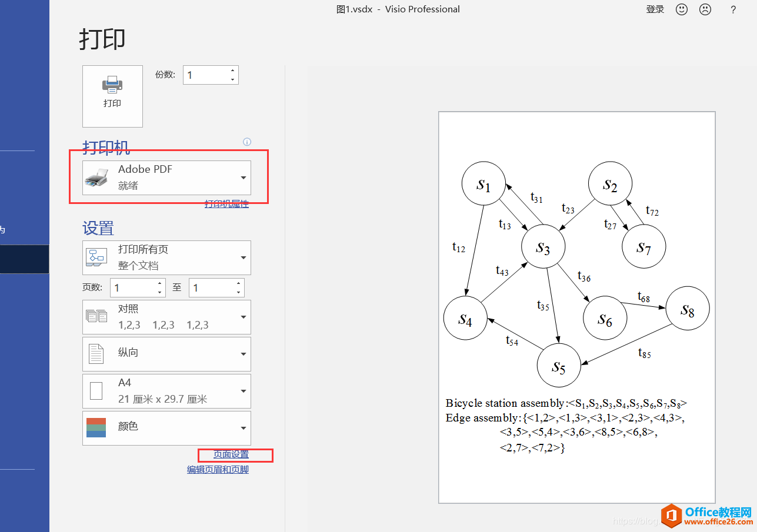Open the A4 paper size dropdown

(x=244, y=391)
